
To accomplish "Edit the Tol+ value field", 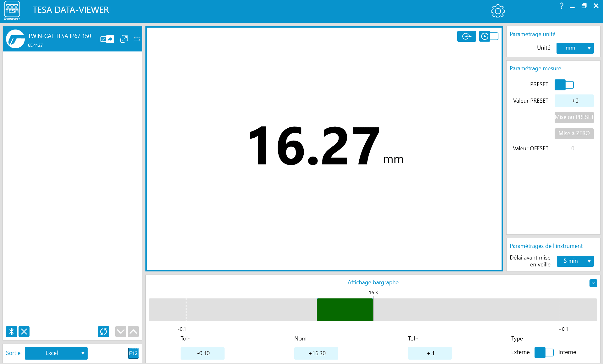I will 430,353.
